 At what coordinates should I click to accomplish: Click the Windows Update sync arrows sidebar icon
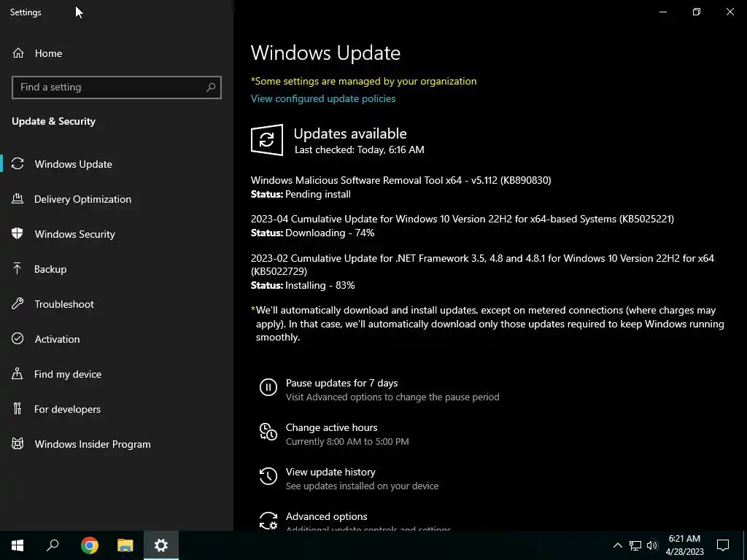point(18,164)
